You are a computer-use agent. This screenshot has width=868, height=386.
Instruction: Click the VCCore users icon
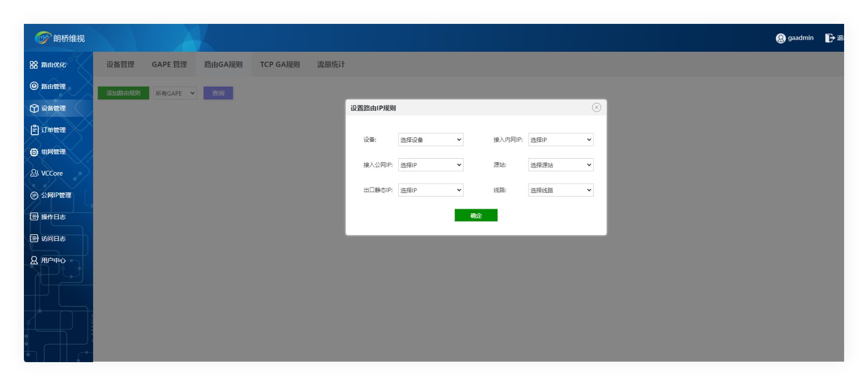click(x=34, y=173)
